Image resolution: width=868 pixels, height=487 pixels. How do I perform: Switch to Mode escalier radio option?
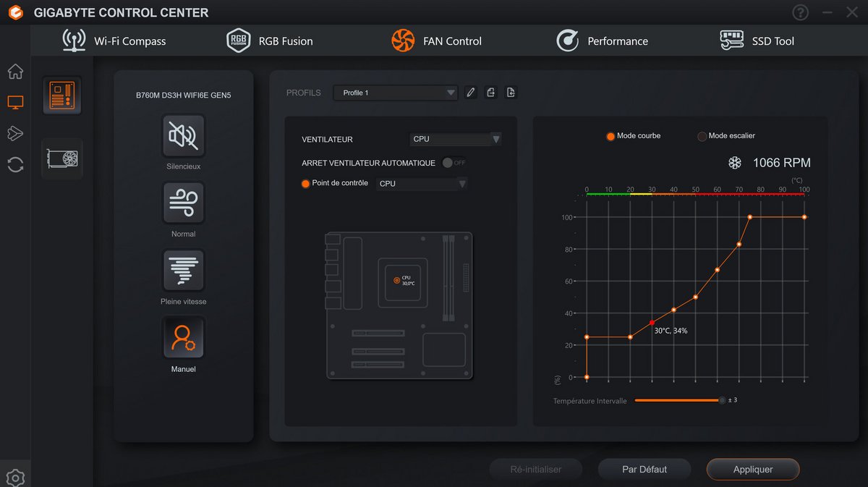click(x=702, y=136)
